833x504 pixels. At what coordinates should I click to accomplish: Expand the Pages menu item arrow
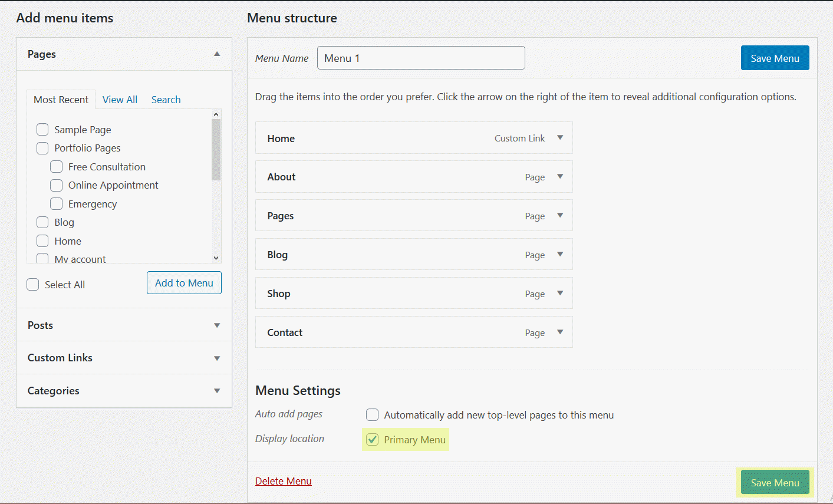pyautogui.click(x=560, y=216)
